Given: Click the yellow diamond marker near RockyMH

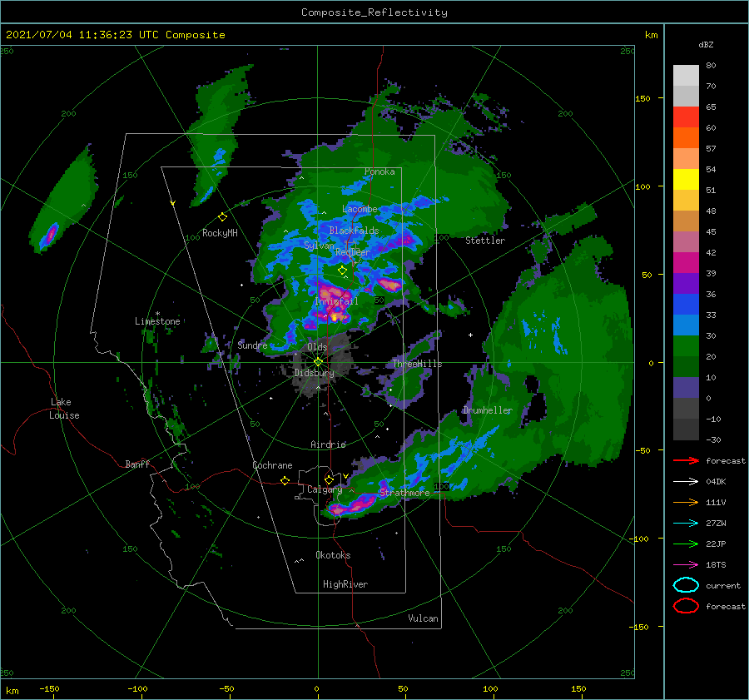Looking at the screenshot, I should pyautogui.click(x=222, y=217).
